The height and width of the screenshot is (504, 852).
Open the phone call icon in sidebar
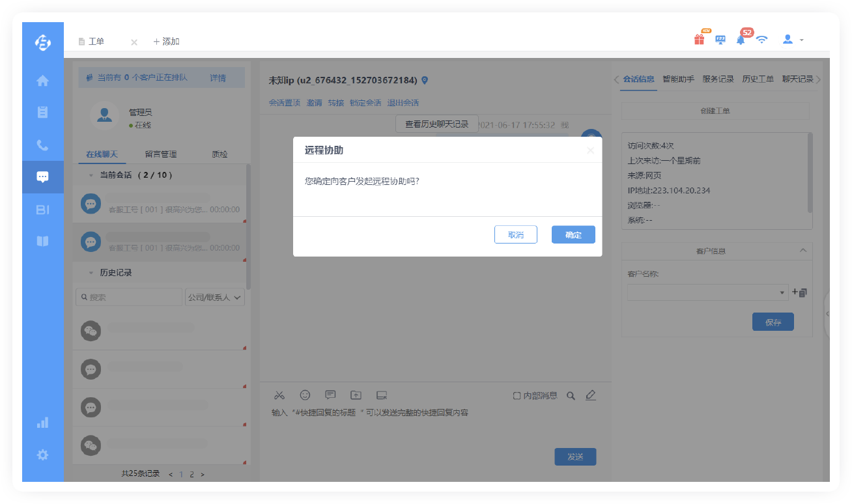click(x=42, y=145)
